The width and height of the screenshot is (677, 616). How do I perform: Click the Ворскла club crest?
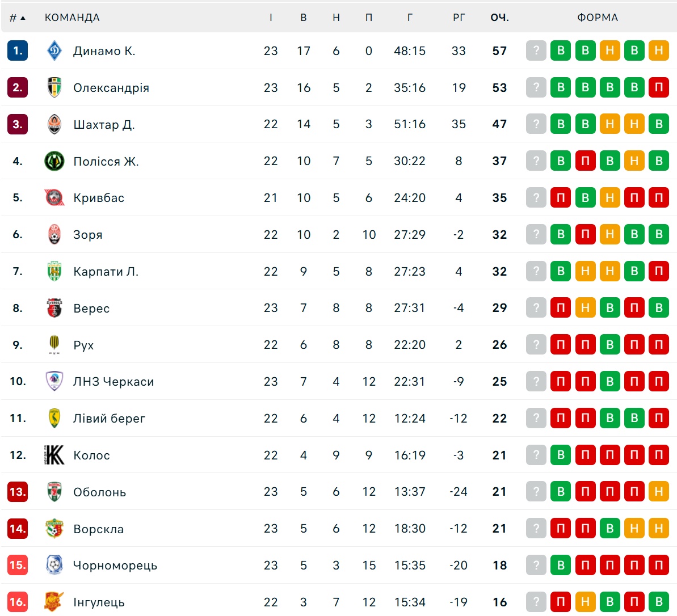click(x=54, y=529)
